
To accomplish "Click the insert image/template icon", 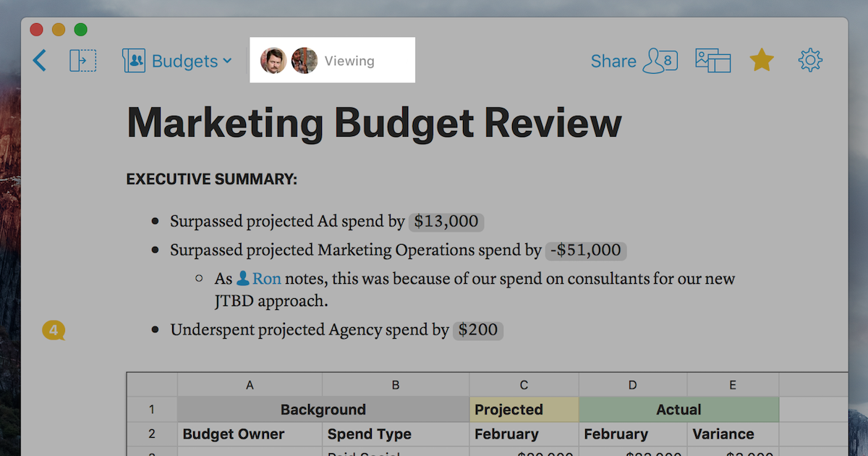I will 712,61.
